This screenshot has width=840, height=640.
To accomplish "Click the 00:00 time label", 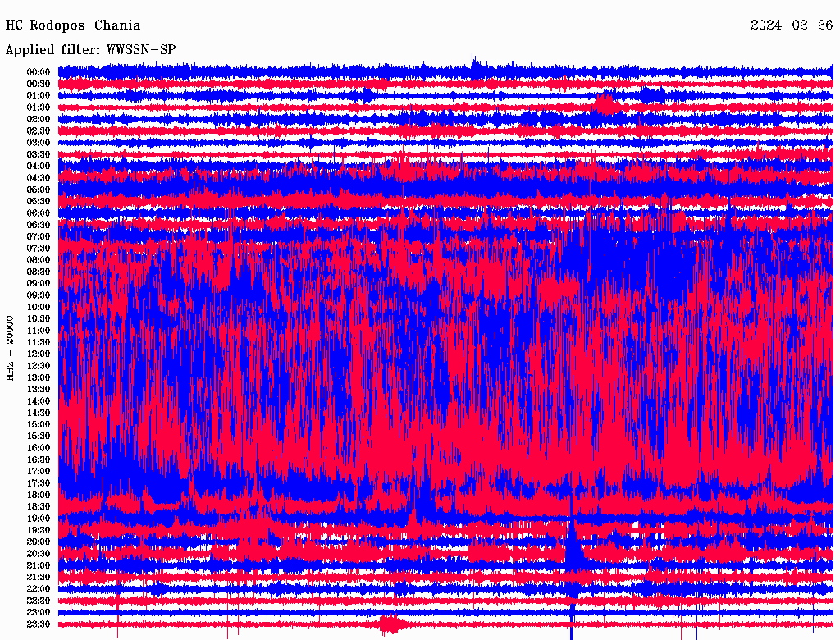I will [x=39, y=72].
